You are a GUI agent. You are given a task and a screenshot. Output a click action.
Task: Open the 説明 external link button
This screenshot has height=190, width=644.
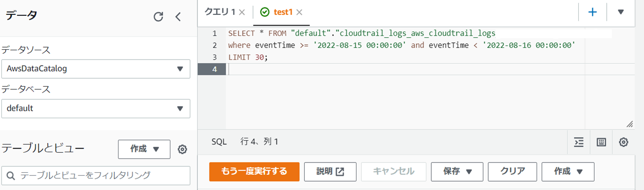[x=330, y=171]
